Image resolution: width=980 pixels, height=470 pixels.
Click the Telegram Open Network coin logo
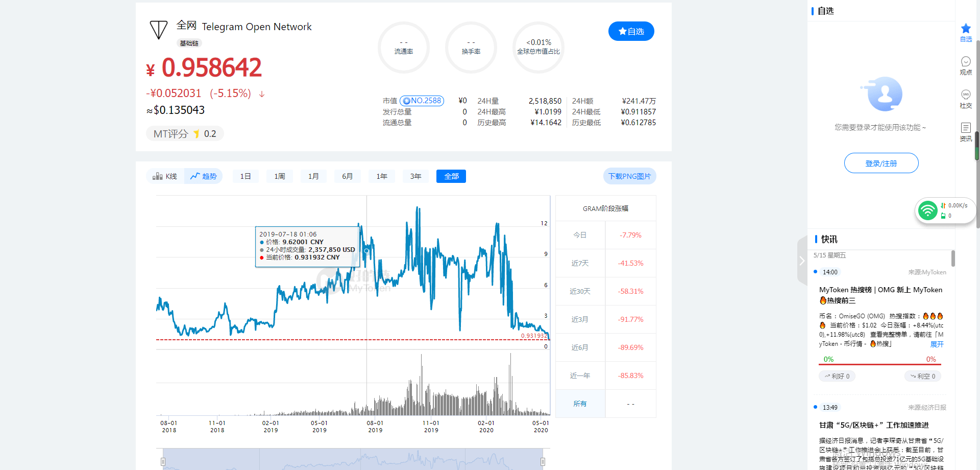[159, 30]
